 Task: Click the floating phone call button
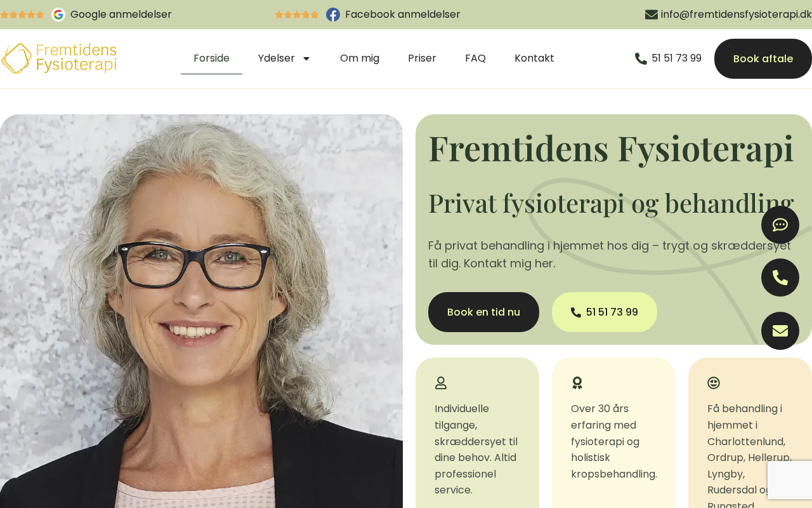[x=780, y=277]
